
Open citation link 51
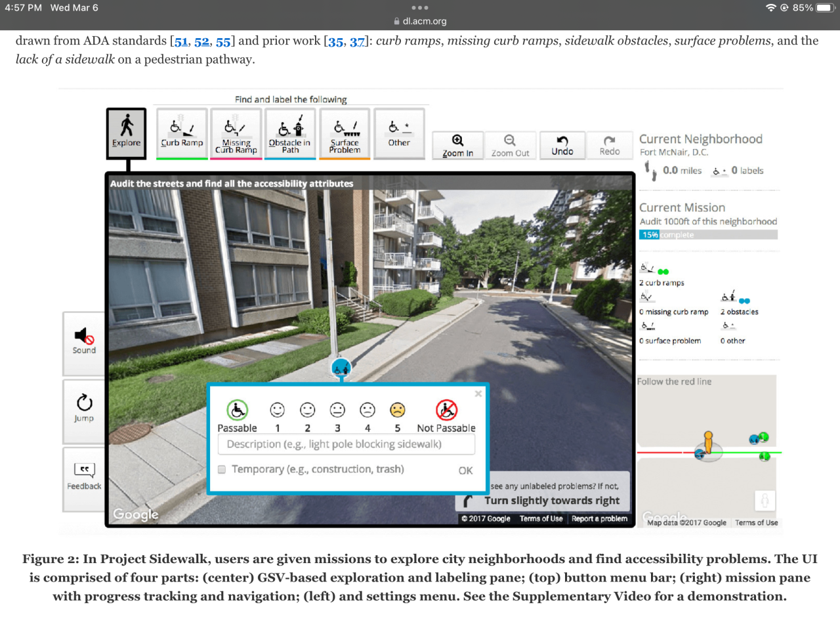point(181,41)
